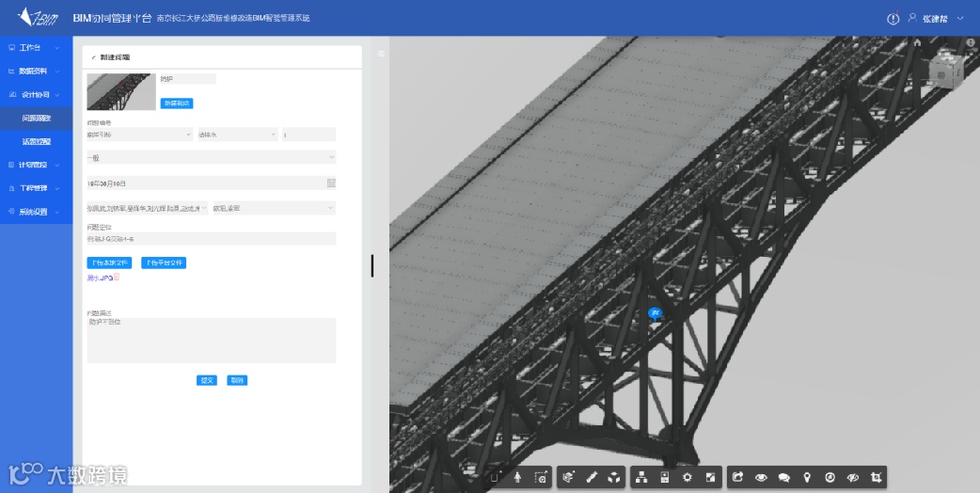This screenshot has width=980, height=493.
Task: Click the problem description text area
Action: point(212,341)
